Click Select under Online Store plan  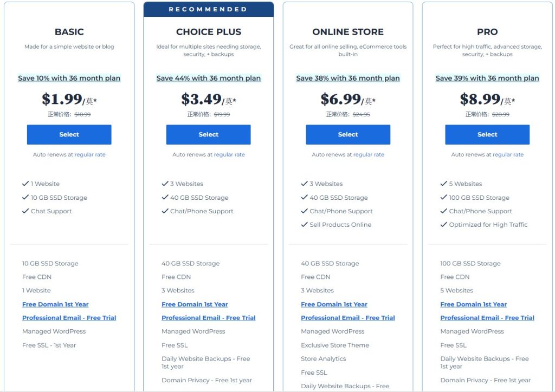click(x=348, y=135)
